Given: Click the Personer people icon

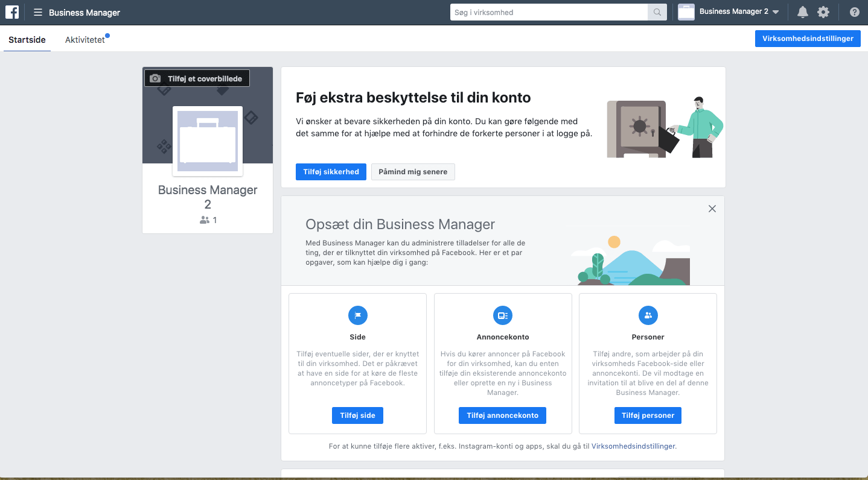Looking at the screenshot, I should [x=648, y=315].
